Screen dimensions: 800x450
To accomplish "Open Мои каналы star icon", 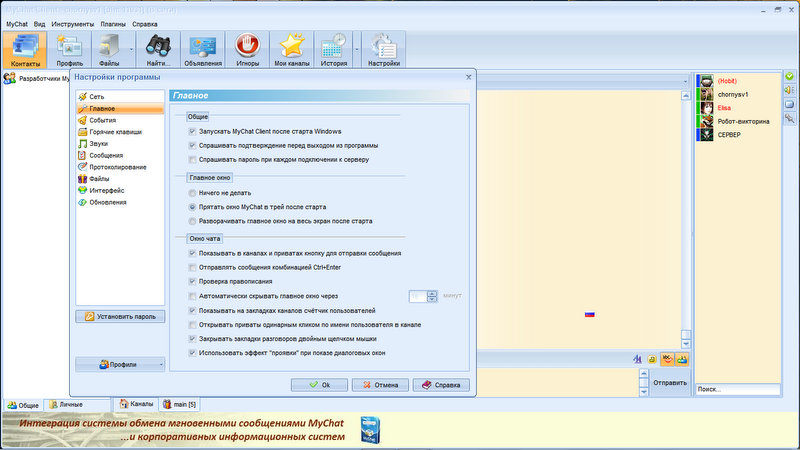I will (292, 50).
